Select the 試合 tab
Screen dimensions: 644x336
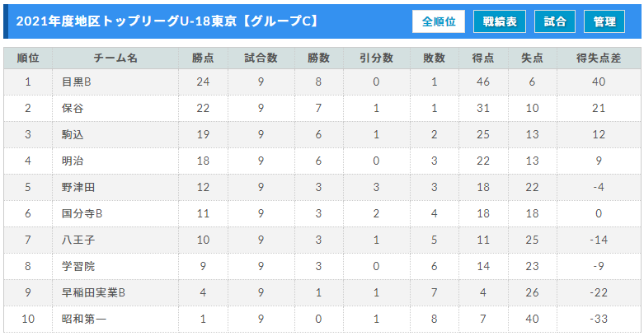pyautogui.click(x=555, y=22)
